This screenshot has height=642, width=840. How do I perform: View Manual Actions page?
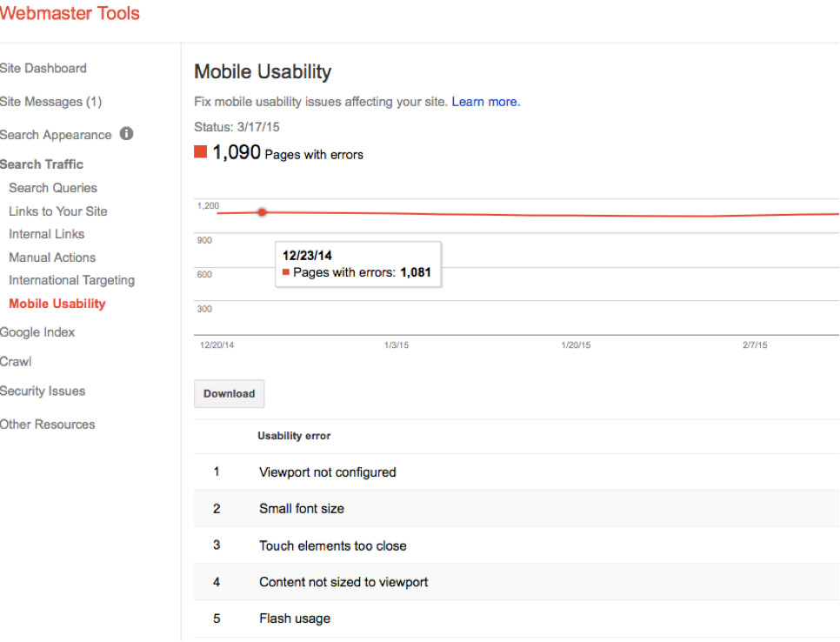(x=52, y=257)
